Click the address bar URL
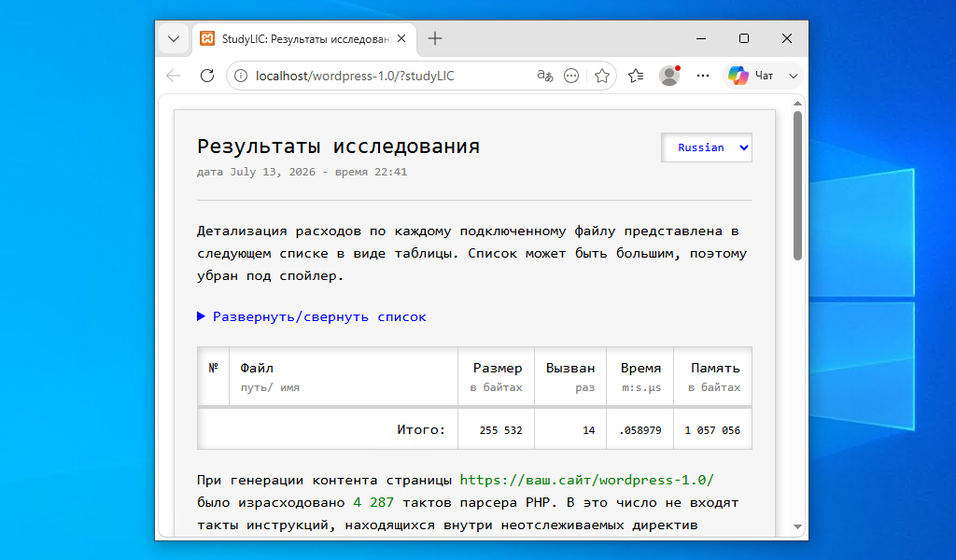The width and height of the screenshot is (956, 560). tap(355, 77)
